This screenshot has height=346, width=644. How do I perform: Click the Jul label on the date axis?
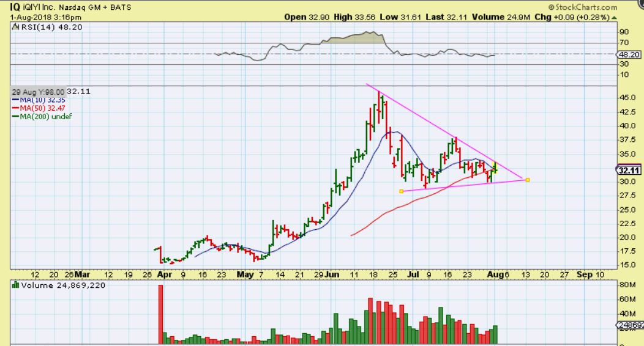(x=413, y=274)
